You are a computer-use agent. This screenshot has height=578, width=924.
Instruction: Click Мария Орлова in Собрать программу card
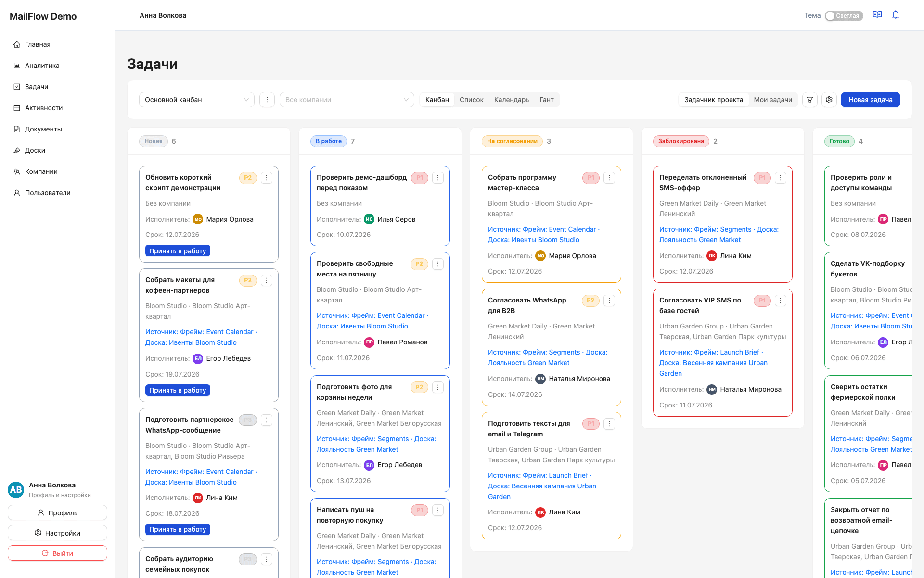[572, 256]
